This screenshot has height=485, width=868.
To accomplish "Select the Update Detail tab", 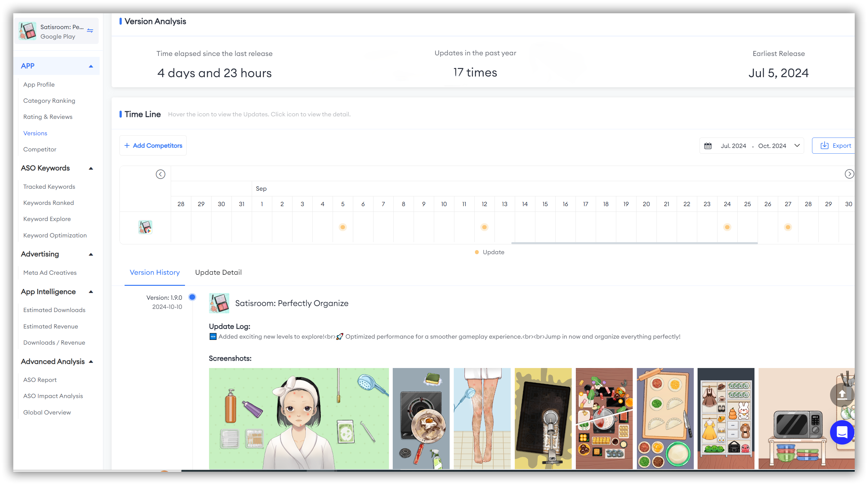I will coord(218,272).
